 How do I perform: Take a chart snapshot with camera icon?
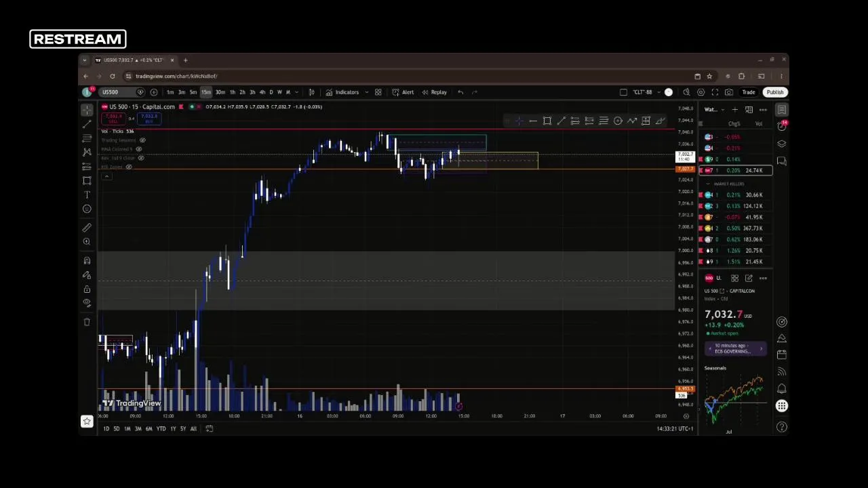point(729,92)
